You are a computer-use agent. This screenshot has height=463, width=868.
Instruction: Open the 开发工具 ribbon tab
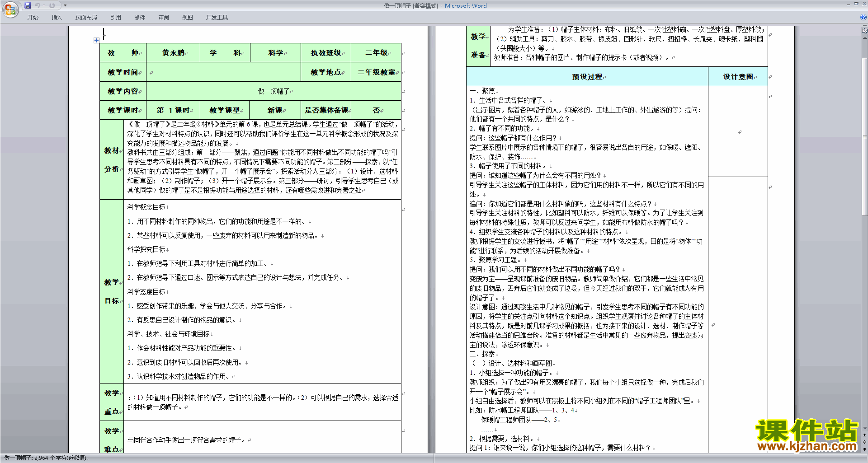coord(217,17)
